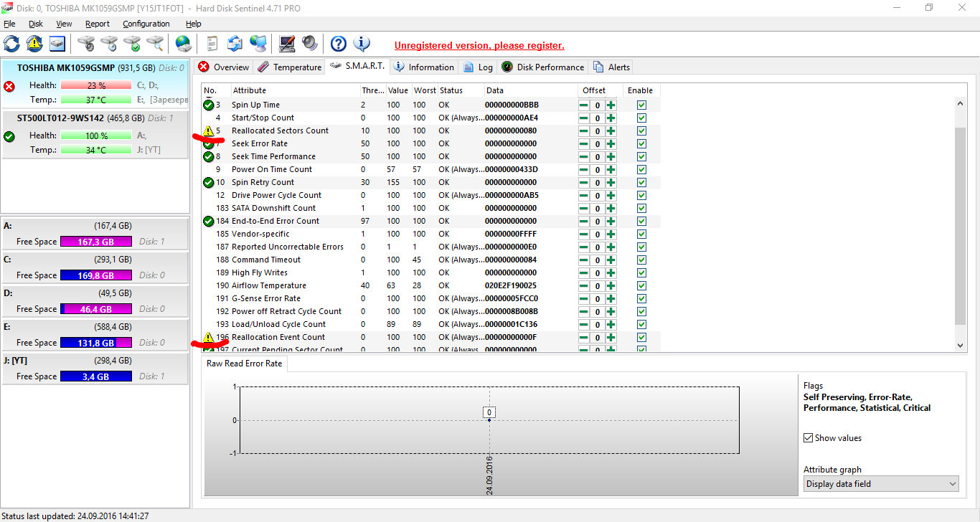This screenshot has height=522, width=980.
Task: Uncheck Enable for Airflow Temperature row
Action: click(641, 285)
